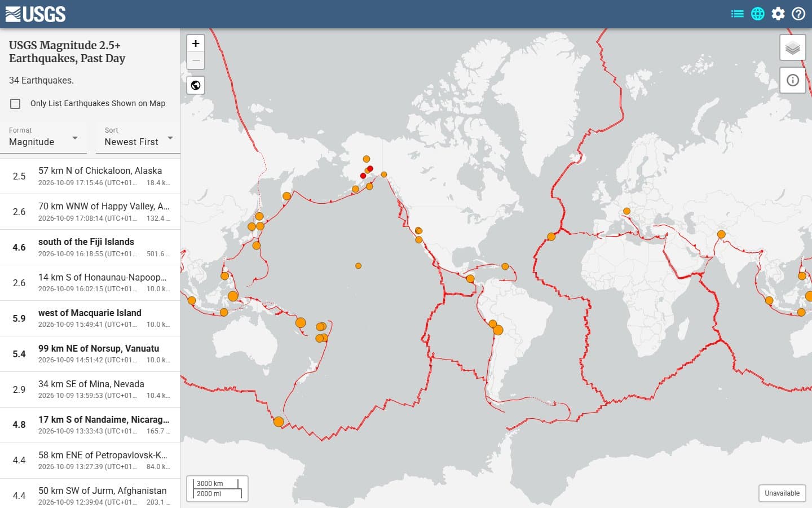Toggle the earthquake list icon in header
The width and height of the screenshot is (812, 508).
point(737,14)
